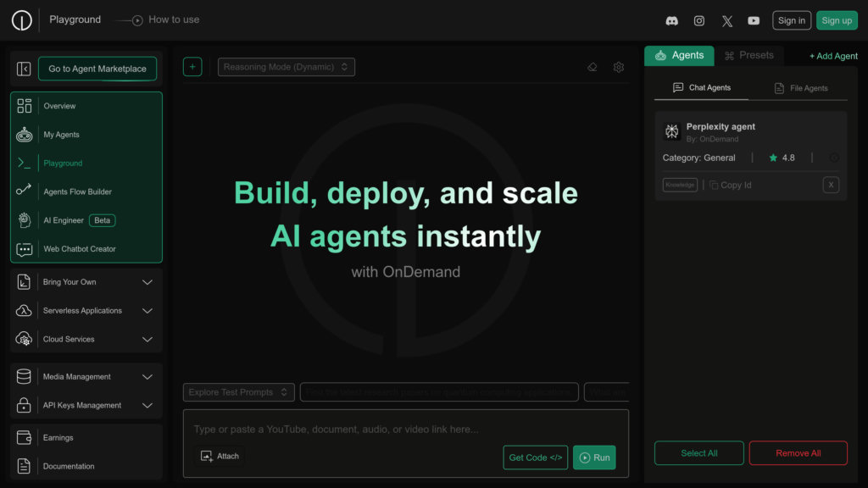Click the Perplexity agent name
Viewport: 868px width, 488px height.
(x=721, y=127)
